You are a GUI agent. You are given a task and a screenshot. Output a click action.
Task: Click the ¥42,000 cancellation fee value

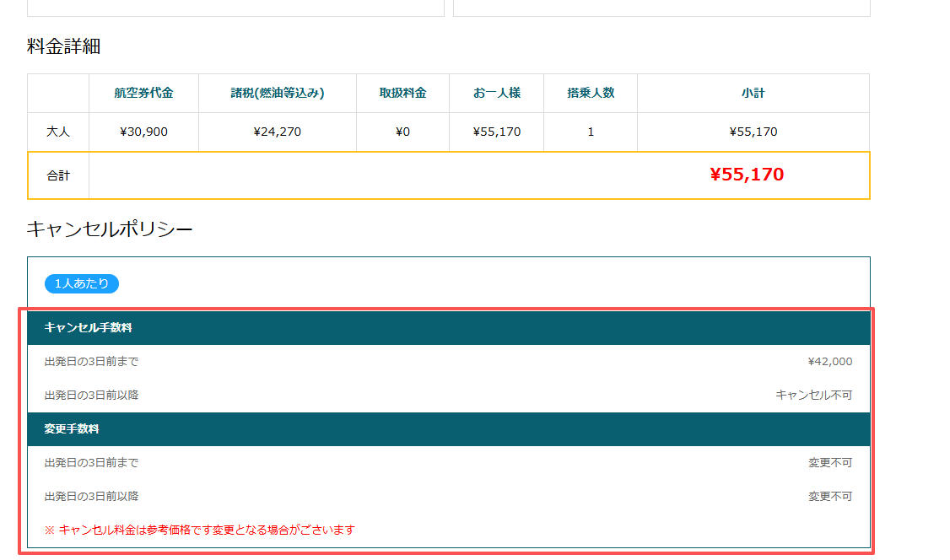[830, 361]
